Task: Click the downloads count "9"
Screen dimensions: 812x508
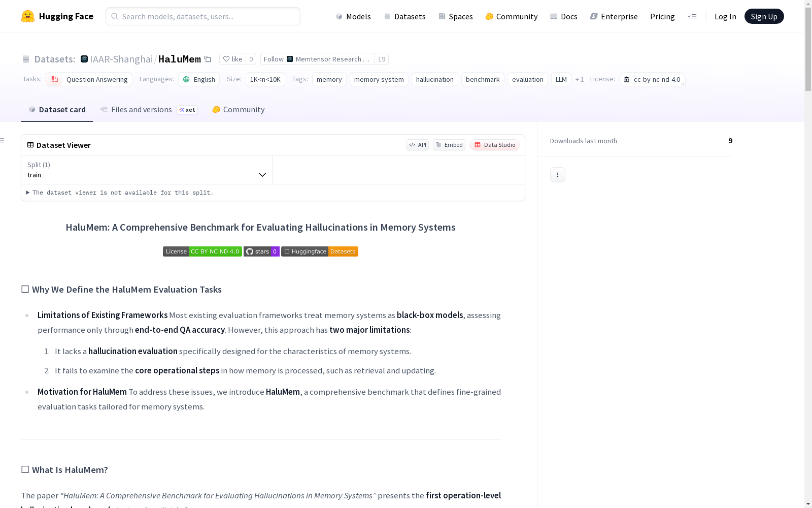Action: coord(730,141)
